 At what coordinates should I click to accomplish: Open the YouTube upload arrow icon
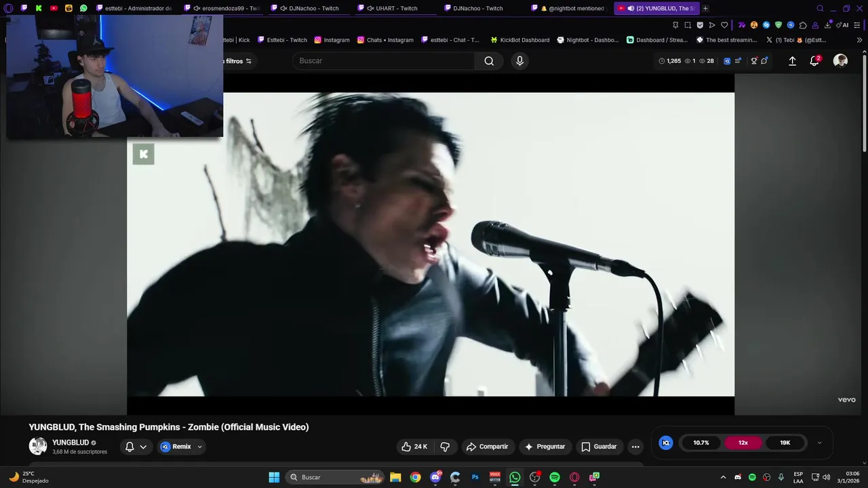(x=792, y=61)
